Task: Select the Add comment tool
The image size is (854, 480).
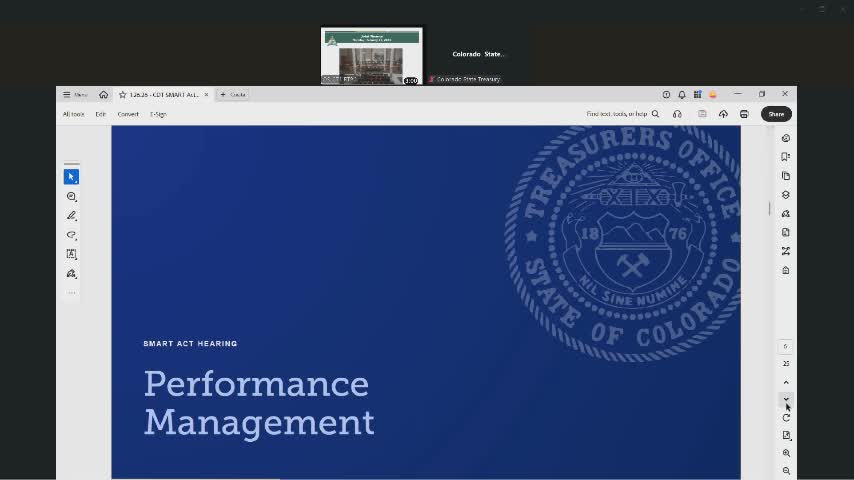Action: [x=71, y=196]
